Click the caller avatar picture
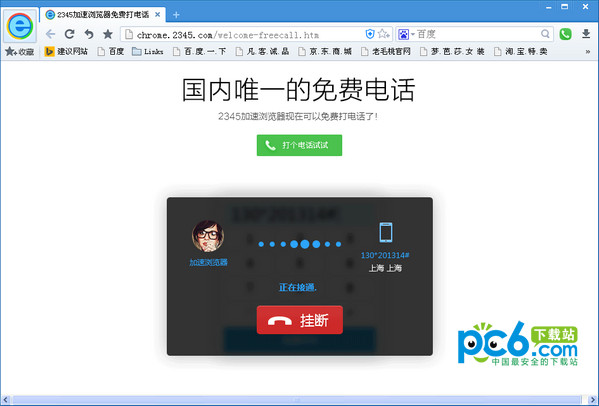599x406 pixels. (208, 236)
